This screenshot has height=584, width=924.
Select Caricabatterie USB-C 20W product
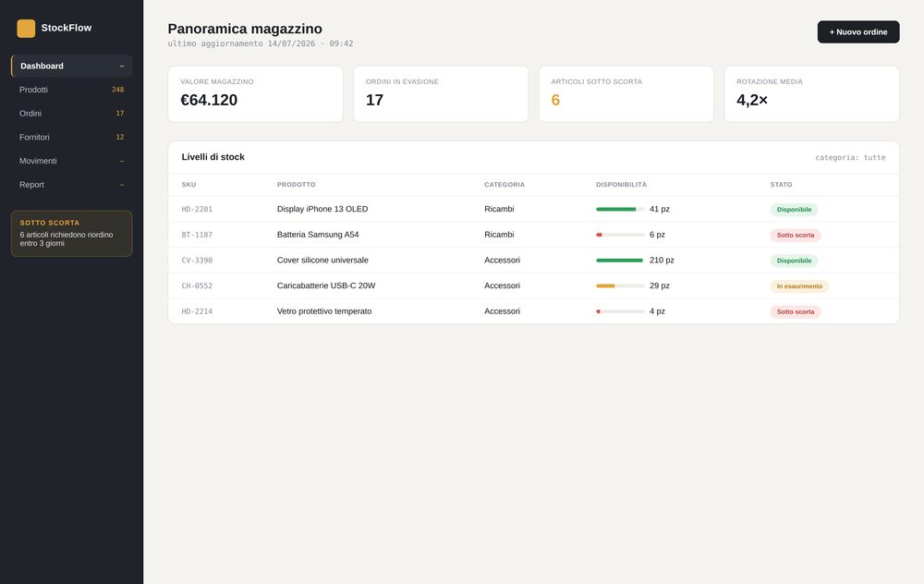tap(326, 286)
